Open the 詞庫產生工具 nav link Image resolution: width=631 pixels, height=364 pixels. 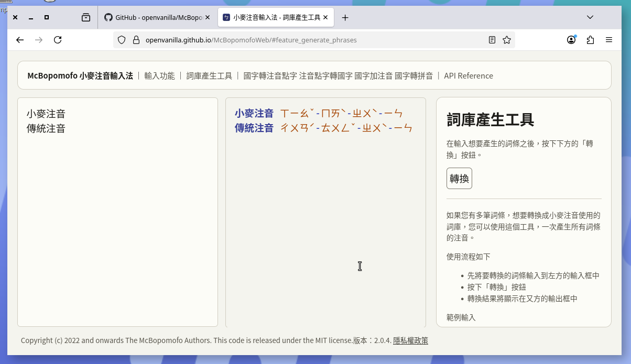click(209, 75)
